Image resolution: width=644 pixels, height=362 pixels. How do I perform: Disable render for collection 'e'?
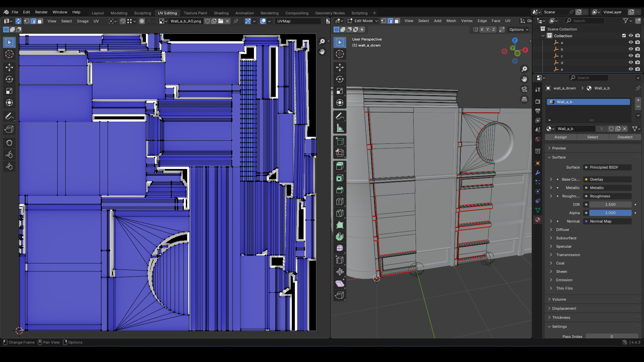638,69
